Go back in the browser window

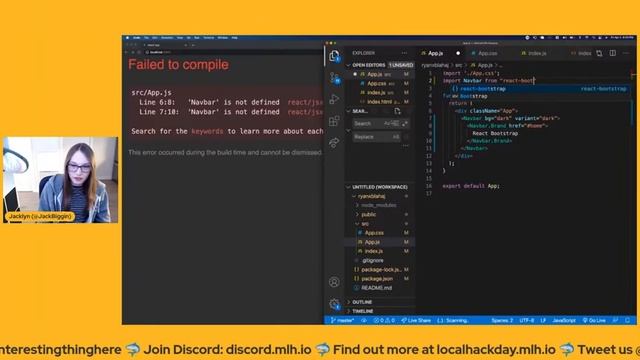point(127,52)
